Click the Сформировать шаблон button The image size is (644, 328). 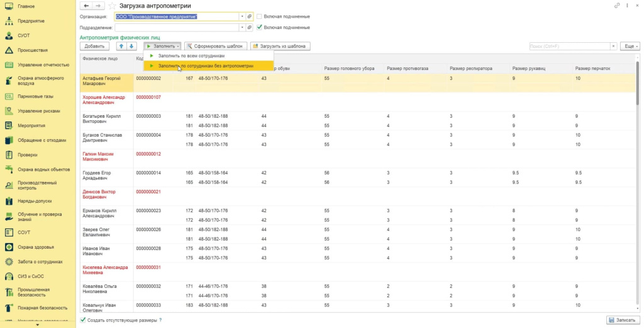(x=216, y=46)
